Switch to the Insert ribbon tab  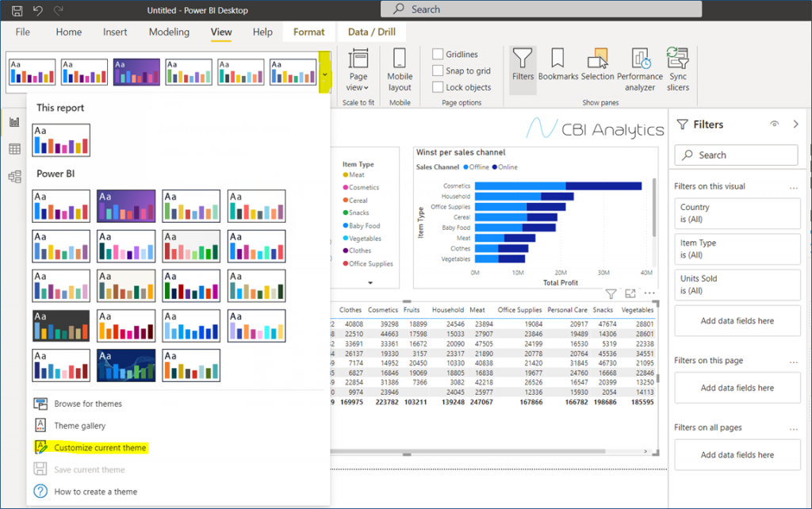(x=115, y=32)
